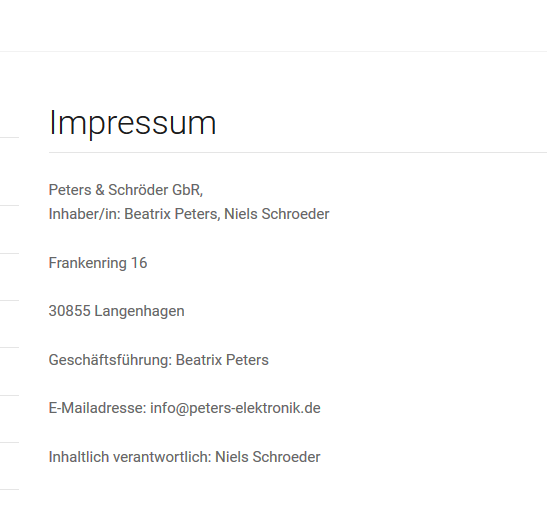Click Niels Schroeder after Inhaltlich verantwortlich
Image resolution: width=547 pixels, height=518 pixels.
pos(268,457)
